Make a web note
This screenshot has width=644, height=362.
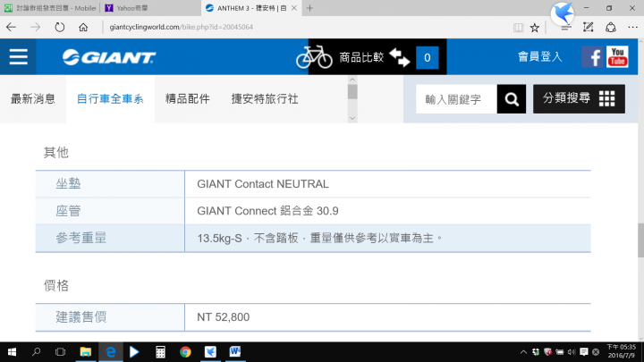(x=589, y=27)
